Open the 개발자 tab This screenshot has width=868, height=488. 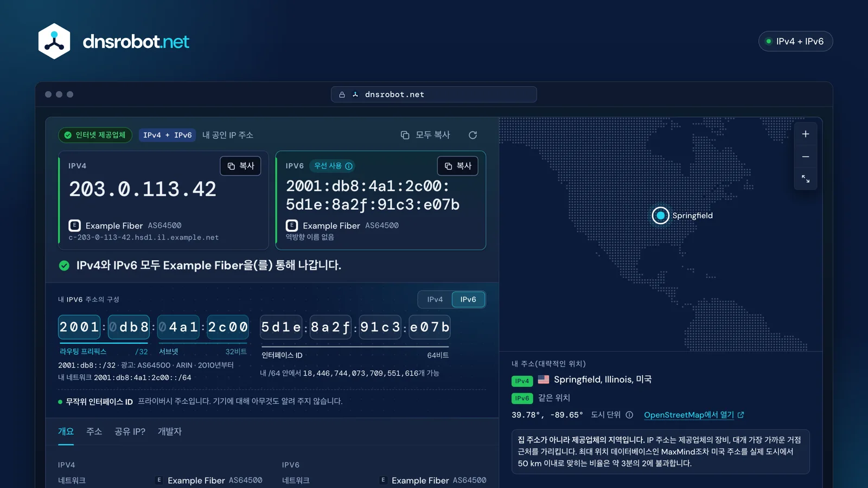169,432
